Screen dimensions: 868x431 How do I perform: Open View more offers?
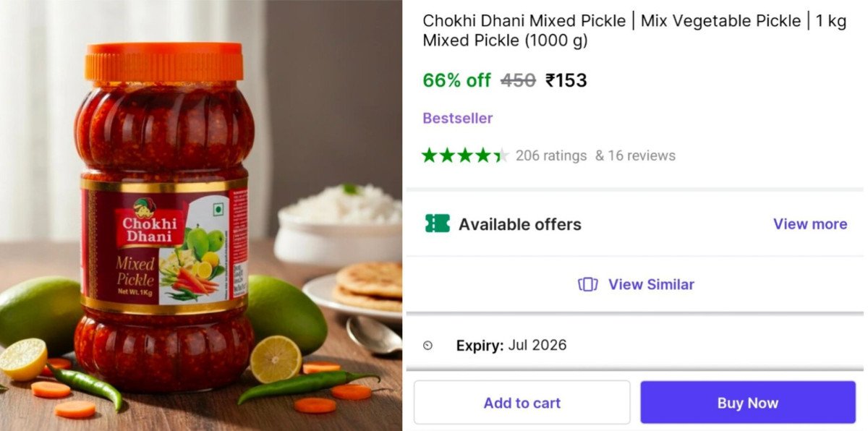(809, 224)
